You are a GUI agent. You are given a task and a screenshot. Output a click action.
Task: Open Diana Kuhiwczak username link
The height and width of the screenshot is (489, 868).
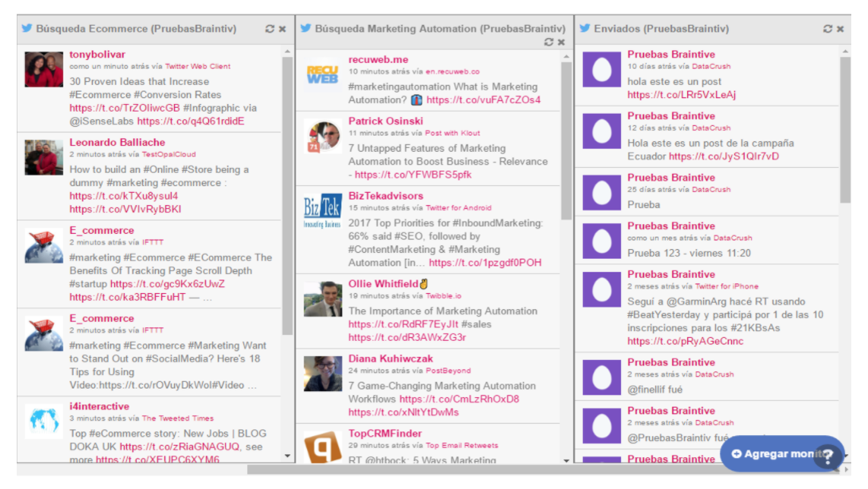pyautogui.click(x=391, y=359)
